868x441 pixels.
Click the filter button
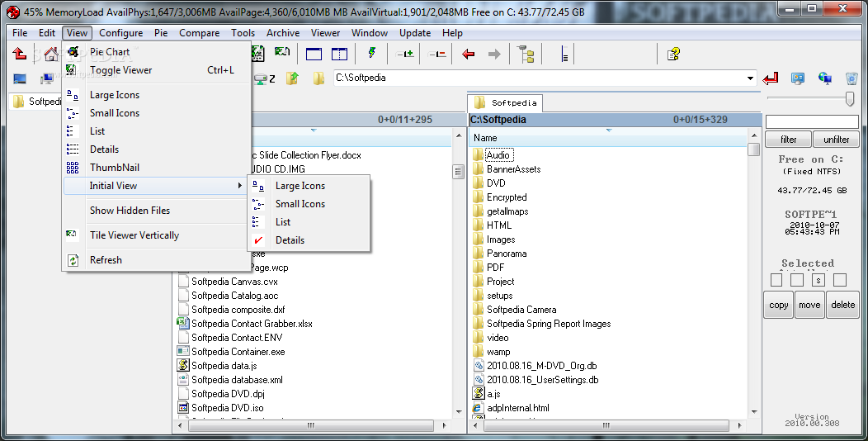pyautogui.click(x=788, y=140)
